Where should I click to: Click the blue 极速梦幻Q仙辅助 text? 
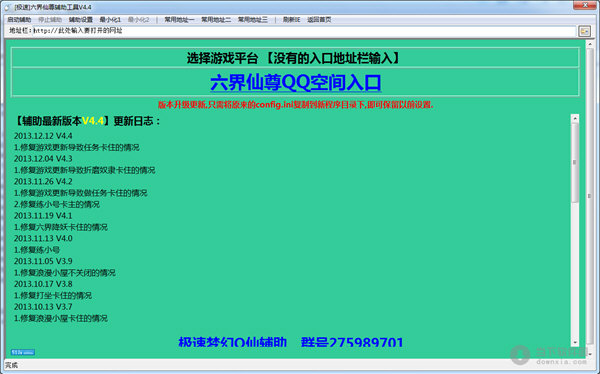pos(233,341)
